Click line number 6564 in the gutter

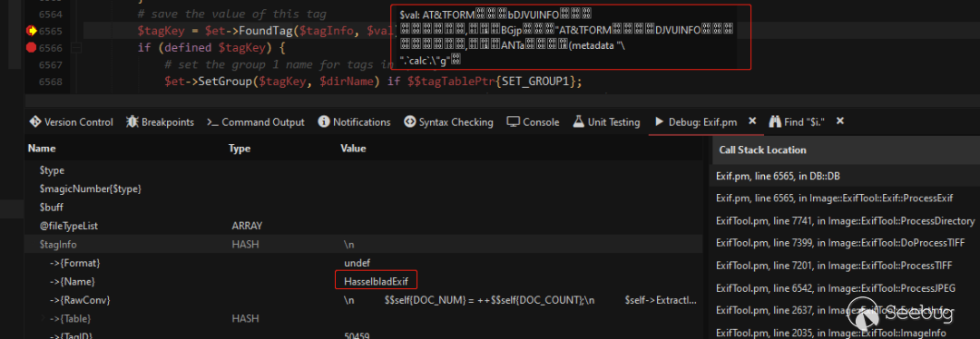tap(51, 14)
